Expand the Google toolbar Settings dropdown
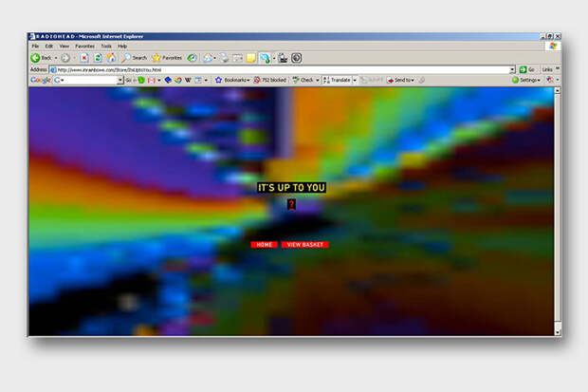 (527, 81)
